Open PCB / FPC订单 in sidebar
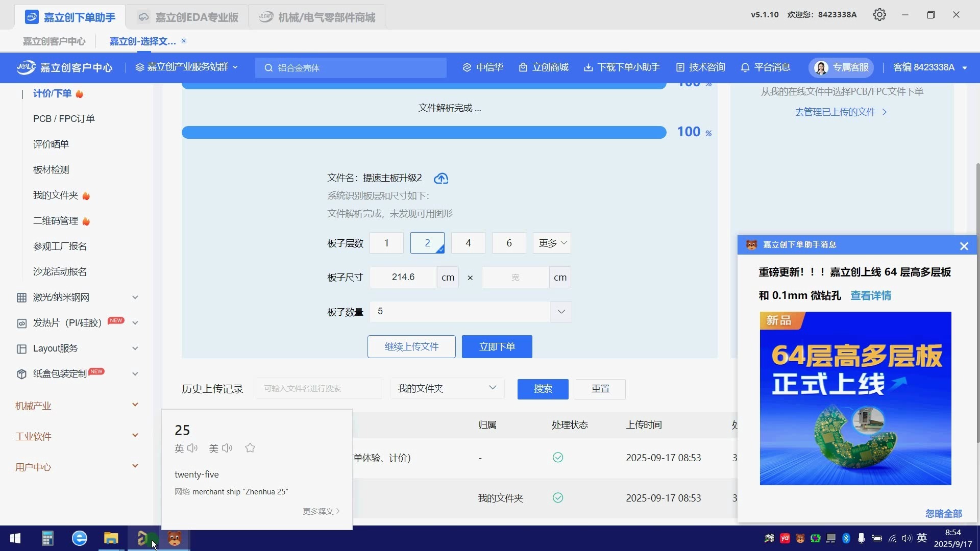The image size is (980, 551). click(64, 119)
